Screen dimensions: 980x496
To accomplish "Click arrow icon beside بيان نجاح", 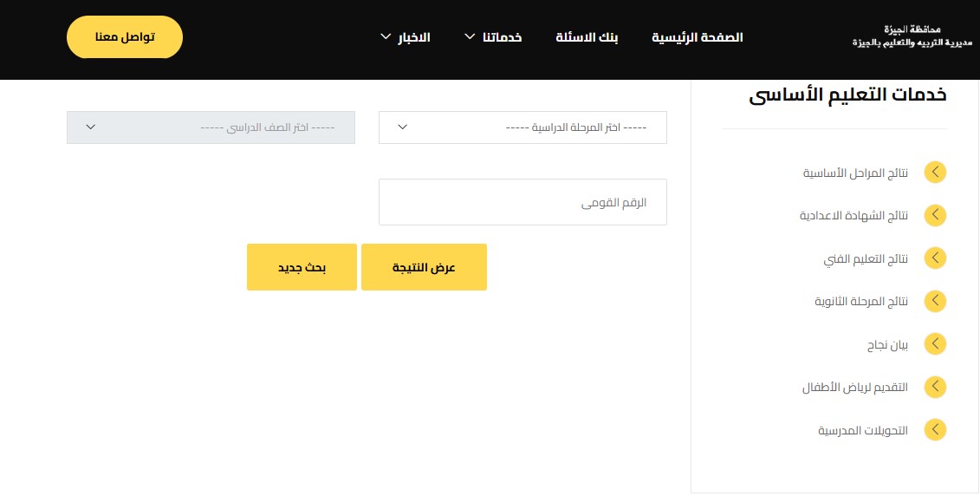I will [935, 344].
